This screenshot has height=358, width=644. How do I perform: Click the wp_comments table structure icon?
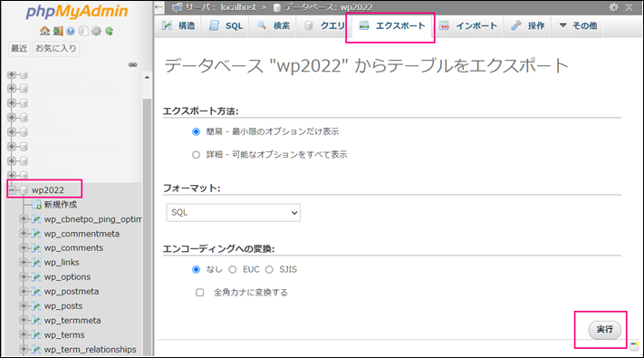point(36,247)
